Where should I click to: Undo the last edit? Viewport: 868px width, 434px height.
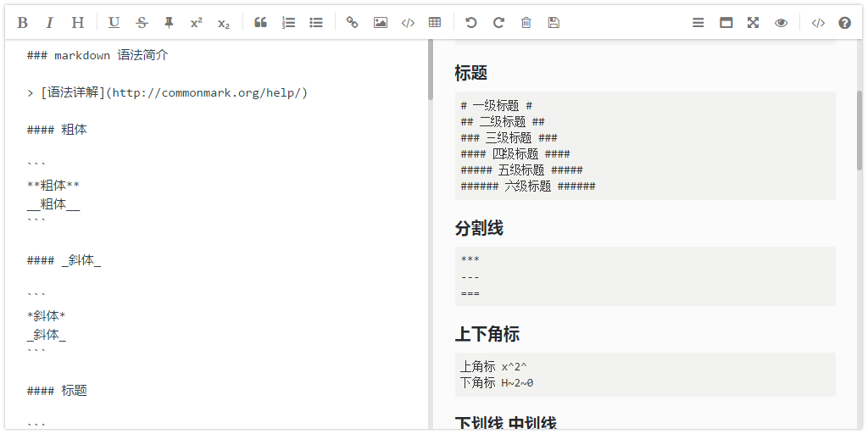[471, 23]
